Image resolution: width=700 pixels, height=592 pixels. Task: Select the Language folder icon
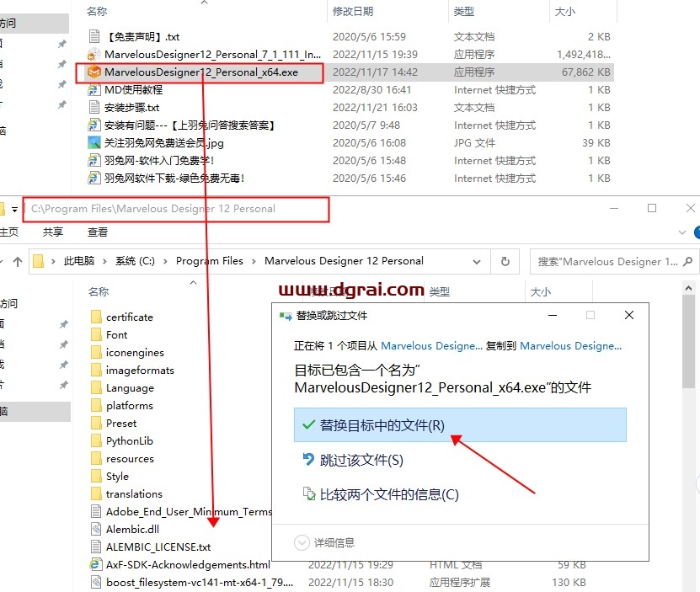tap(96, 388)
